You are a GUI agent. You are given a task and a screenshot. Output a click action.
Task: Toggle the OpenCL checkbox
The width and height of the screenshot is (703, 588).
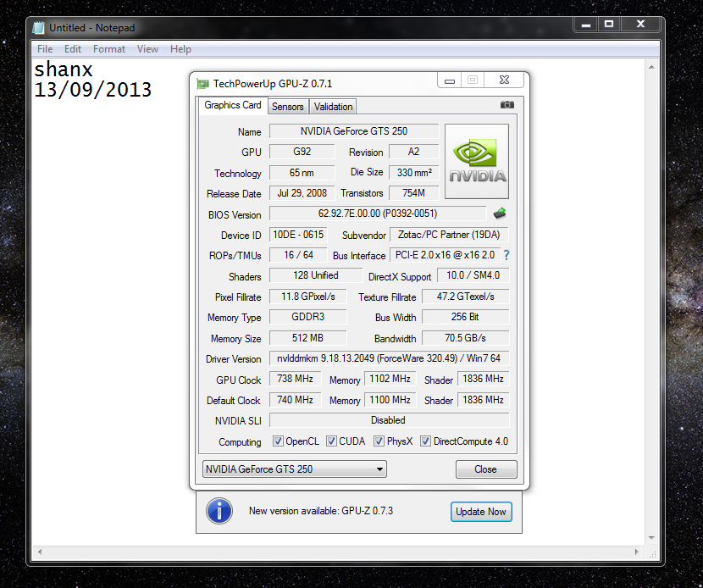click(278, 441)
